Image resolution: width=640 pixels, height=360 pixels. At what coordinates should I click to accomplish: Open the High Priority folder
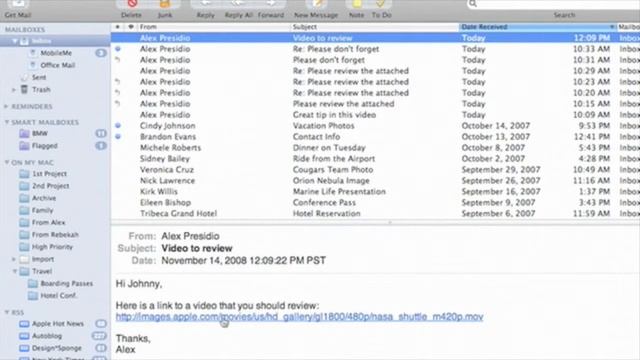pyautogui.click(x=52, y=247)
